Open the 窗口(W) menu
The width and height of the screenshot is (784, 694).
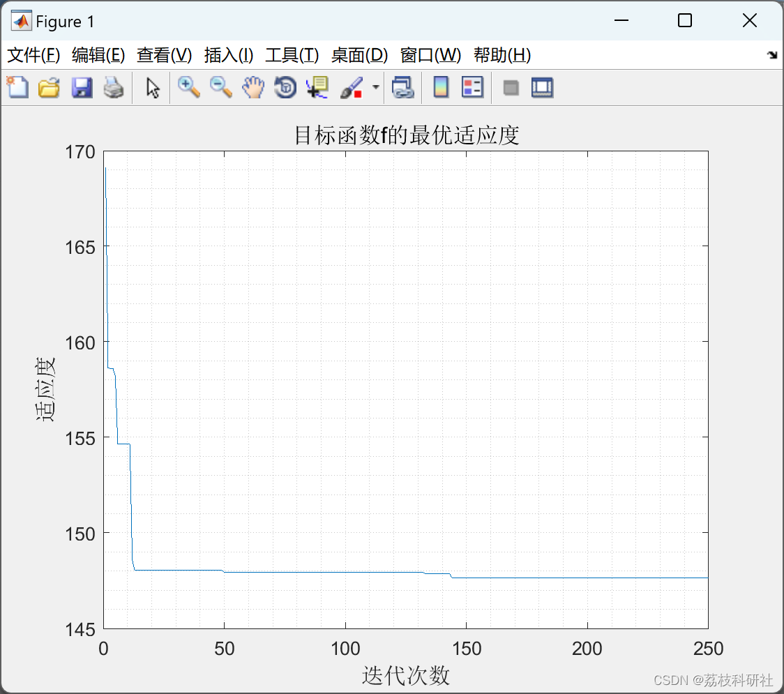pyautogui.click(x=430, y=55)
